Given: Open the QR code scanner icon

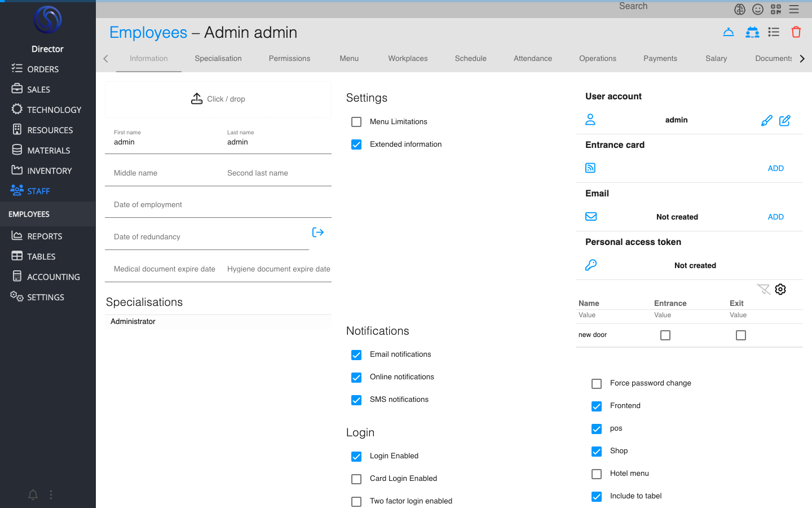Looking at the screenshot, I should coord(776,9).
